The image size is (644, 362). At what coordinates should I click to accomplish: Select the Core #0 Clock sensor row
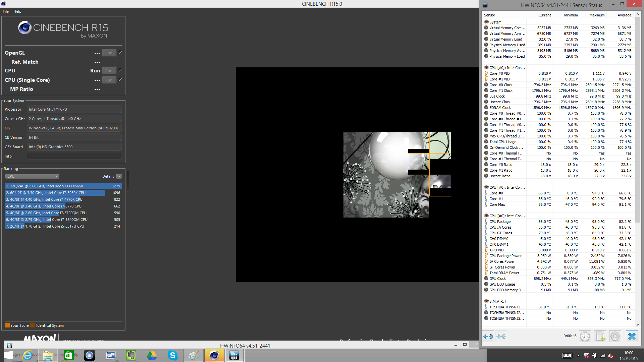click(558, 85)
